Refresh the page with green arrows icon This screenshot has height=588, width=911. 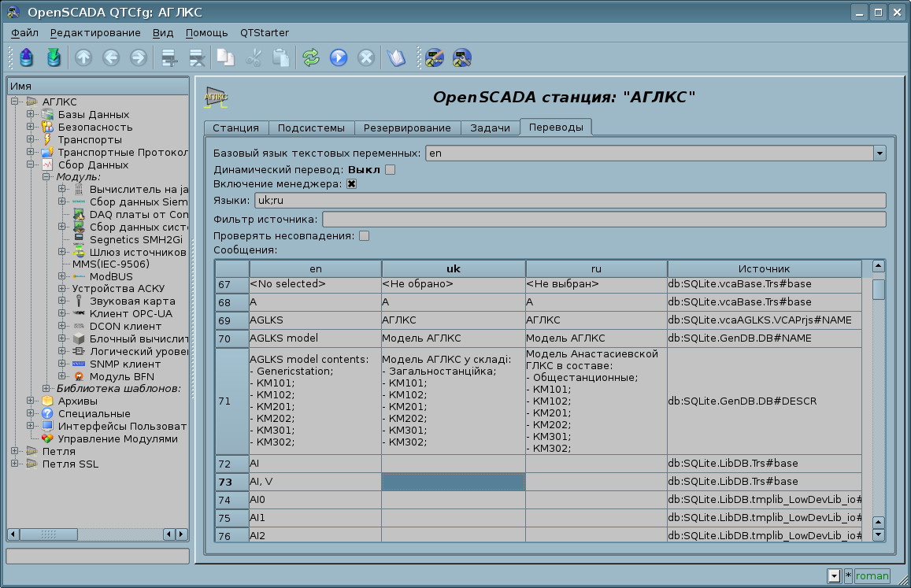pos(311,57)
